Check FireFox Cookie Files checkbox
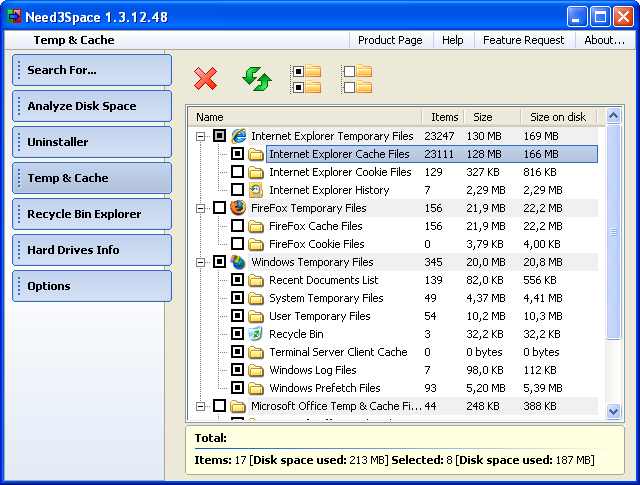 (x=237, y=244)
